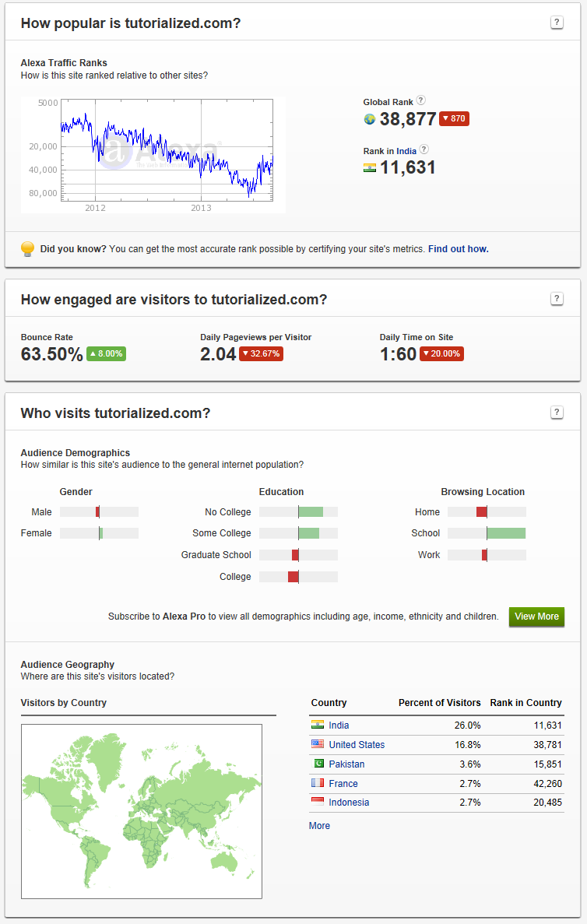587x924 pixels.
Task: Click Audience Geography heading
Action: coord(67,664)
